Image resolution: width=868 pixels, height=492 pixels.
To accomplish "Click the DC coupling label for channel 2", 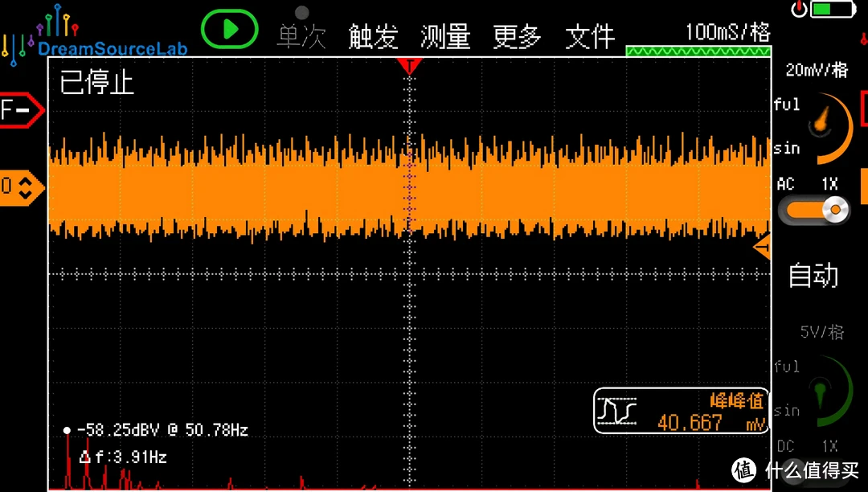I will coord(785,446).
